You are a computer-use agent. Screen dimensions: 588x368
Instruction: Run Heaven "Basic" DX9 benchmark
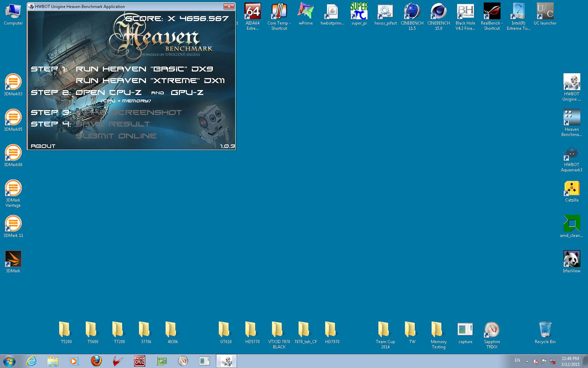tap(144, 69)
